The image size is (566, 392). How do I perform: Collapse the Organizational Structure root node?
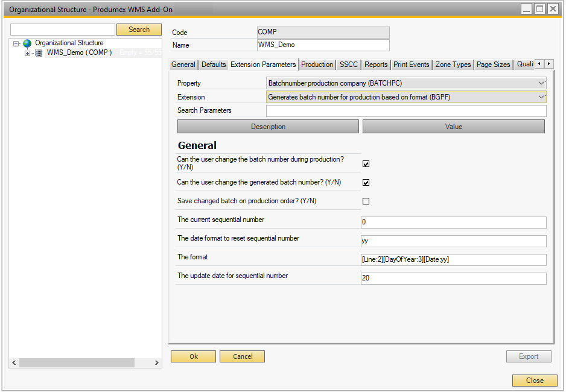pos(16,43)
